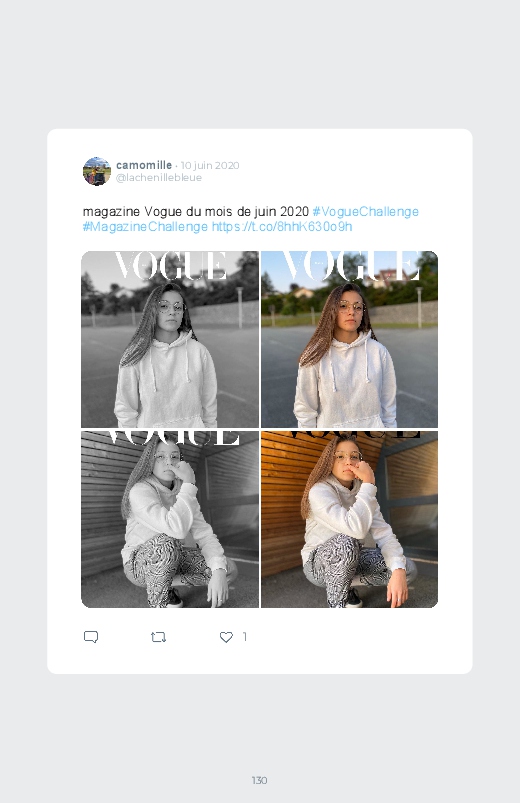The height and width of the screenshot is (803, 520).
Task: Like the tweet with the heart icon
Action: pyautogui.click(x=226, y=637)
